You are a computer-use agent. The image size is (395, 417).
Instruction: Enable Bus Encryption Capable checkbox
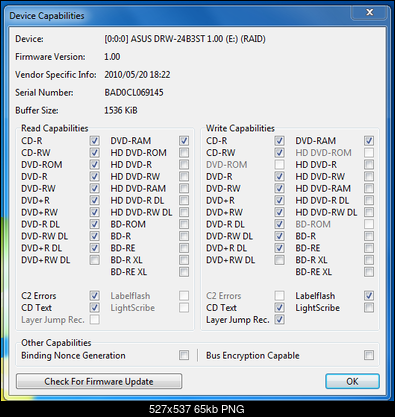(369, 355)
